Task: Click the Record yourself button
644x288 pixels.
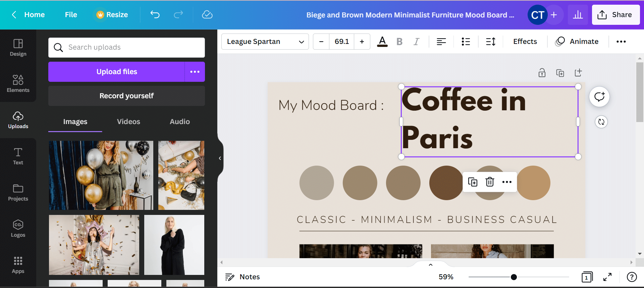Action: [x=126, y=96]
